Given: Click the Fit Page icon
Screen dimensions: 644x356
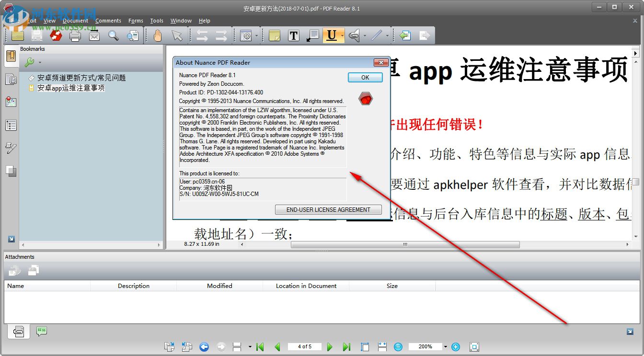Looking at the screenshot, I should click(x=365, y=346).
